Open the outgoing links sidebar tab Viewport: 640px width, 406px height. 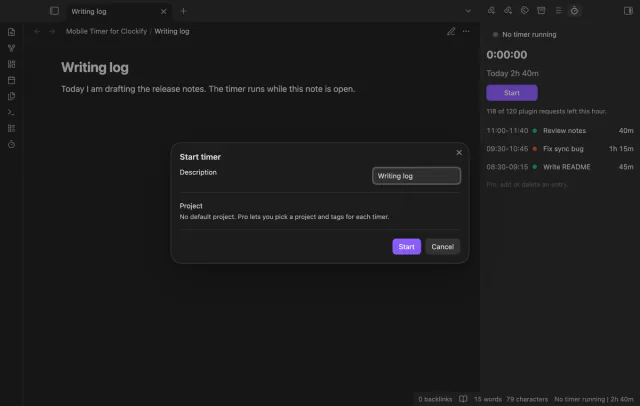coord(508,11)
